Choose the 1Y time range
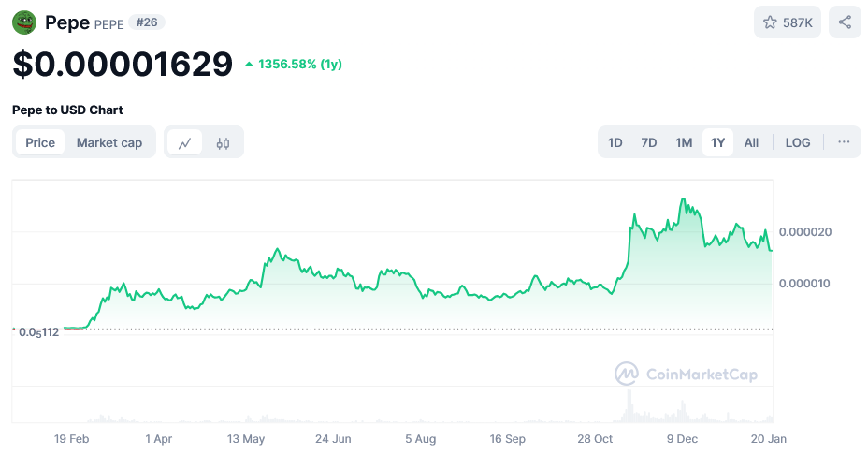 (717, 142)
